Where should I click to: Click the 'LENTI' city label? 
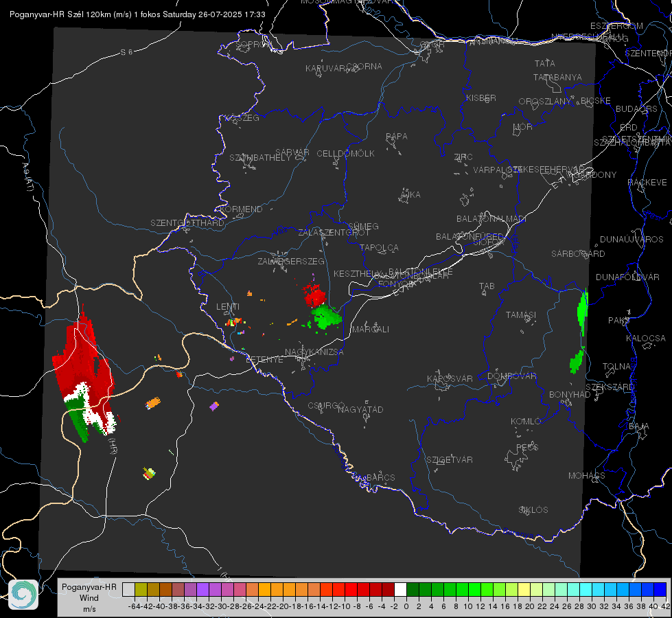pyautogui.click(x=228, y=307)
